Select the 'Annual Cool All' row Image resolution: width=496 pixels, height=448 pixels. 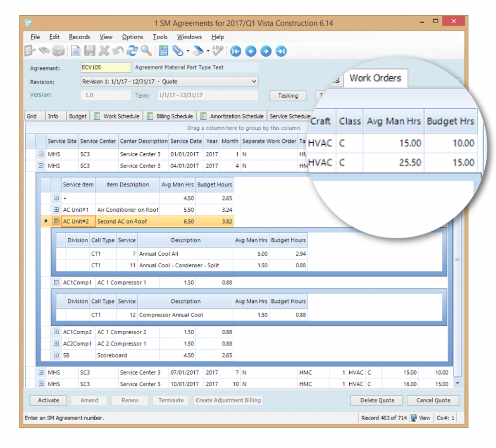click(181, 254)
